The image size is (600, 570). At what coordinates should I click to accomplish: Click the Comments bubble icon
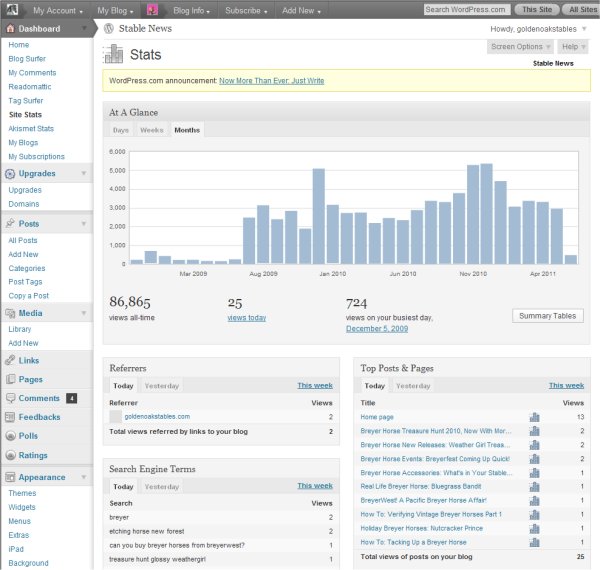pyautogui.click(x=10, y=398)
